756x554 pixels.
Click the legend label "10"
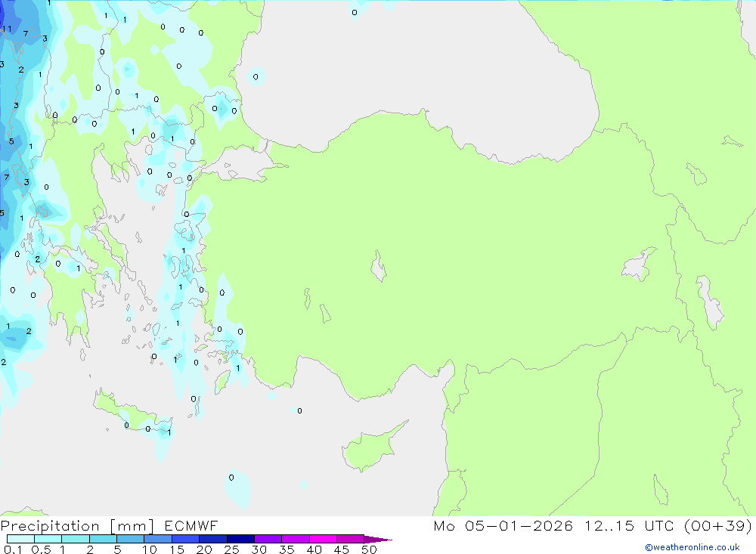(150, 549)
